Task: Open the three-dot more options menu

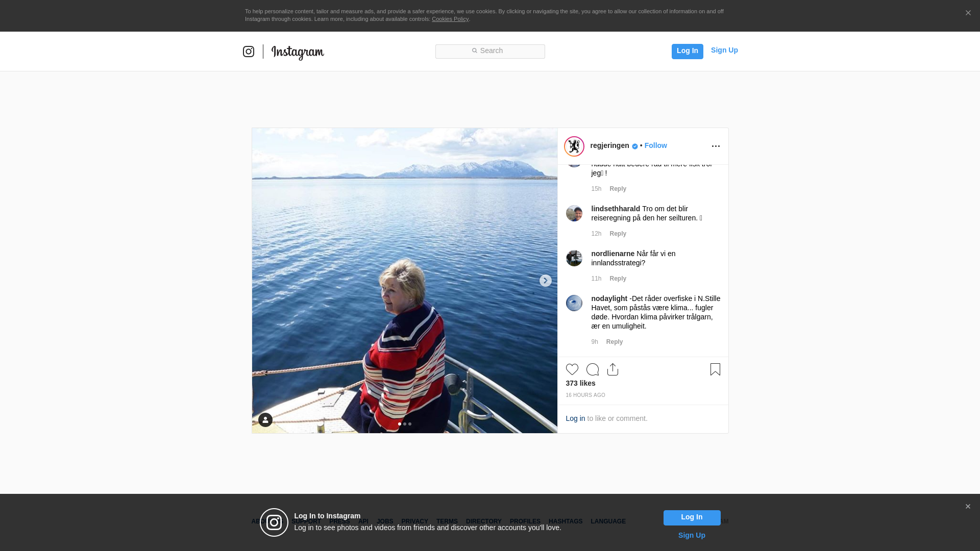Action: click(x=716, y=146)
